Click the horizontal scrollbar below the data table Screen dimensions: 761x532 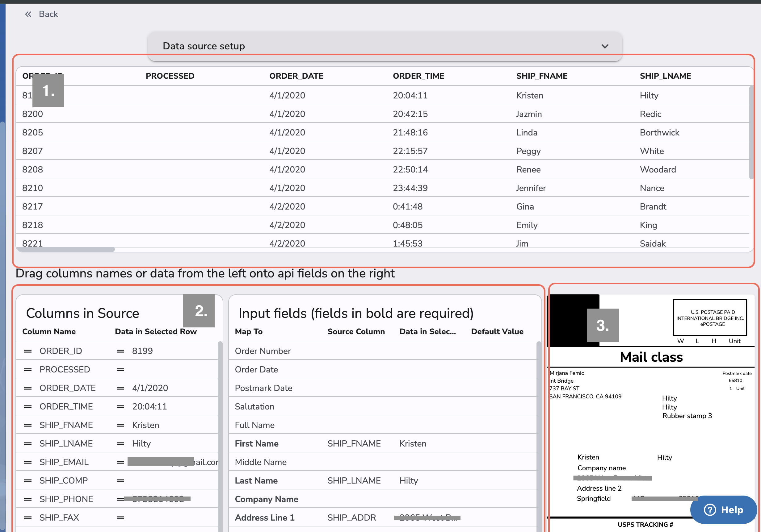(66, 249)
